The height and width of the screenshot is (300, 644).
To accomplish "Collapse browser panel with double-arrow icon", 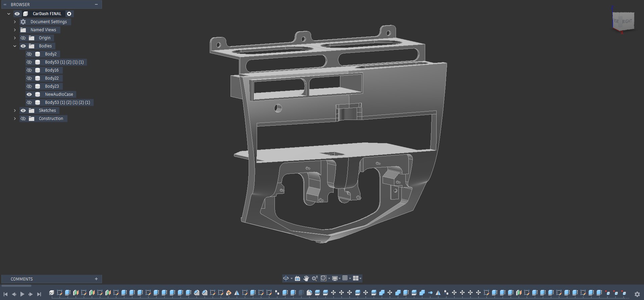I will coord(5,5).
